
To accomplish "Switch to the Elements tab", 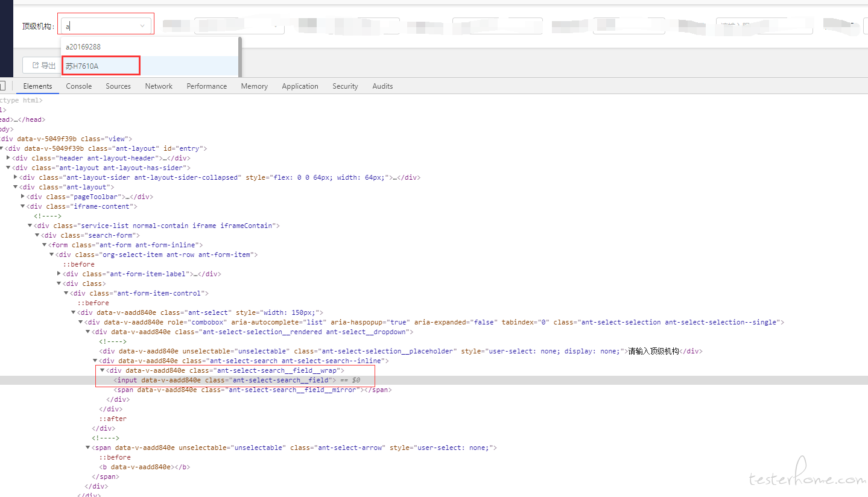I will tap(37, 86).
